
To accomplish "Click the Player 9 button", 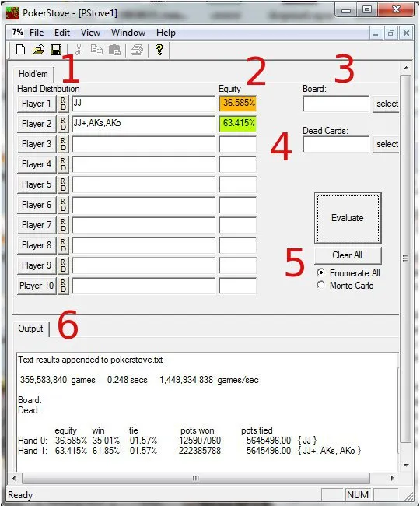I will coord(37,265).
